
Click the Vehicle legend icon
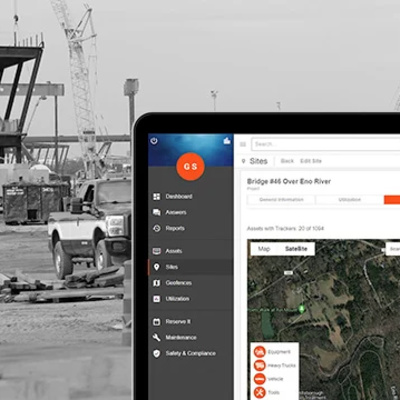pos(259,379)
